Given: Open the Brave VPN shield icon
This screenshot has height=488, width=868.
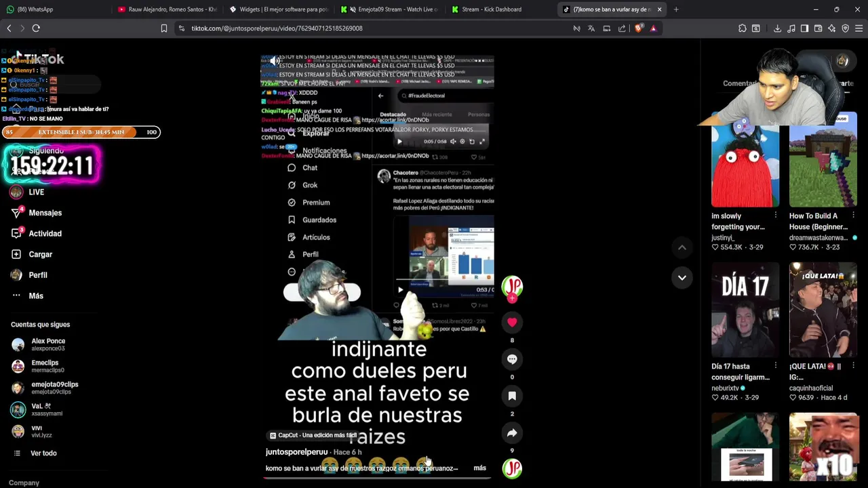Looking at the screenshot, I should (x=846, y=28).
